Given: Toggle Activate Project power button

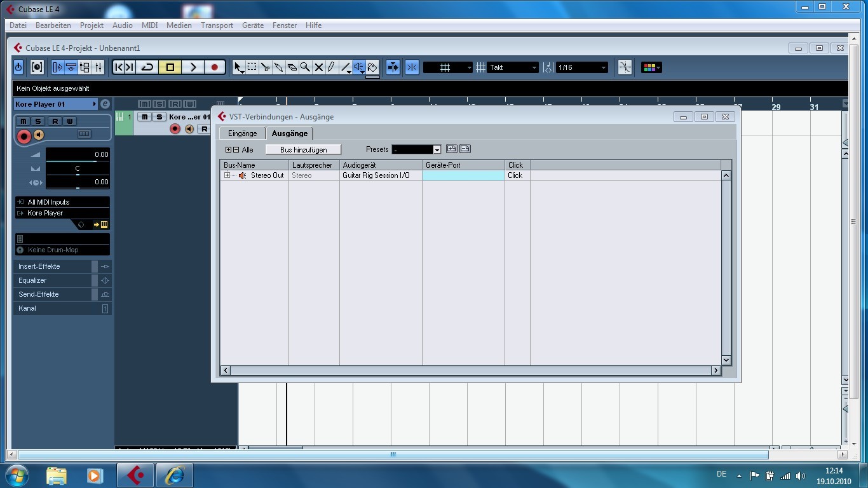Looking at the screenshot, I should coord(18,67).
